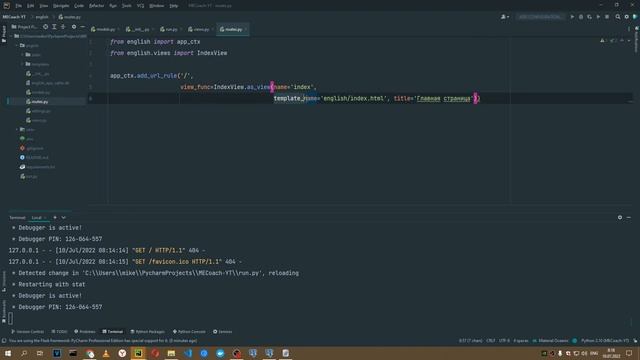This screenshot has height=360, width=640.
Task: Expand the venv folder in project tree
Action: tap(17, 129)
